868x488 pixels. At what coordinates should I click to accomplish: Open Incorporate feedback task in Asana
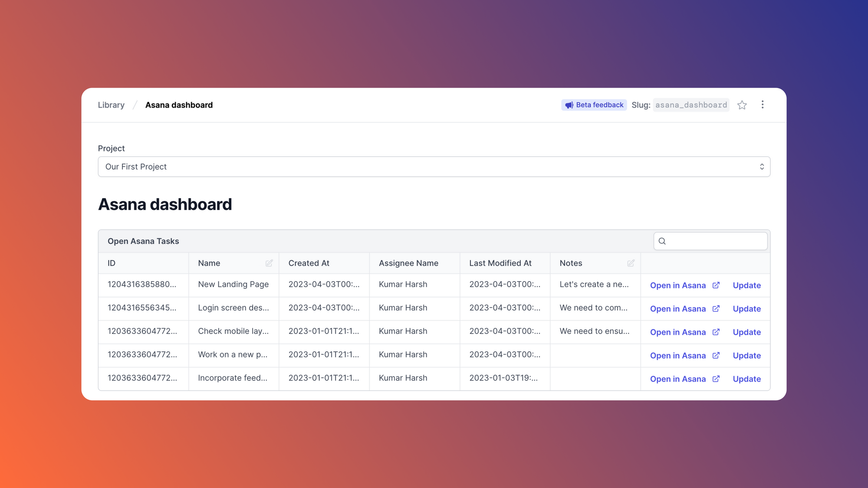pyautogui.click(x=685, y=379)
